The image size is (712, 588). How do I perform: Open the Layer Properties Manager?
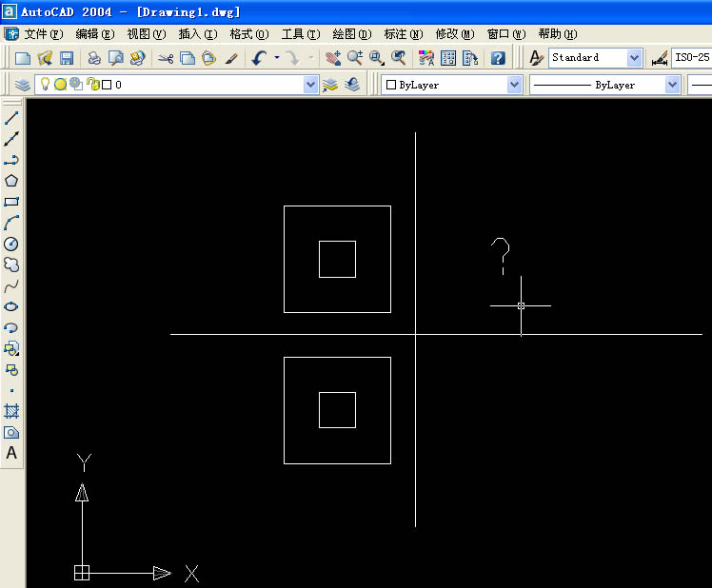[22, 85]
